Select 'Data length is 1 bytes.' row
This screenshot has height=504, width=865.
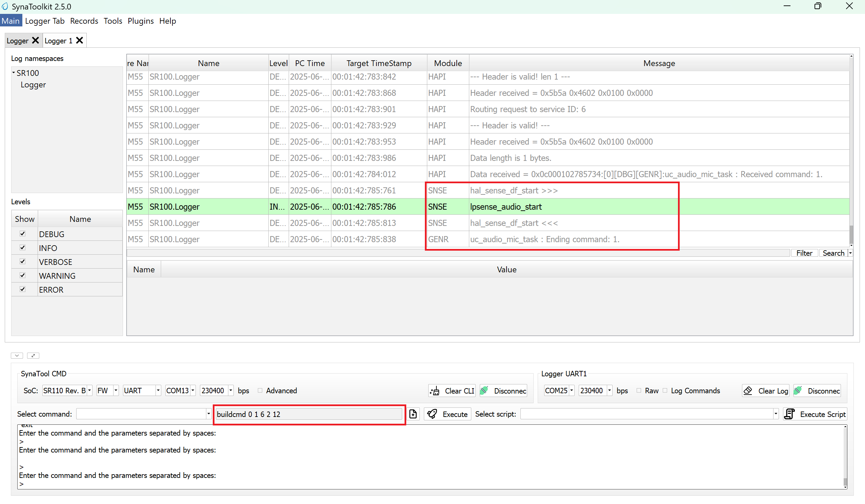(488, 158)
